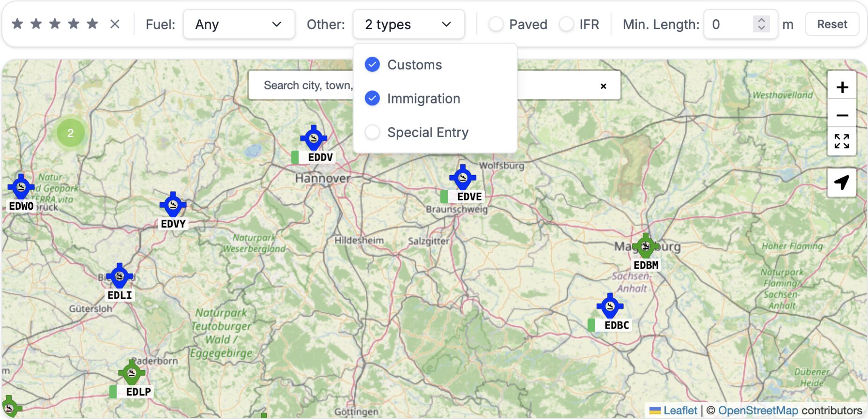Toggle the Paved runway filter

coord(496,24)
